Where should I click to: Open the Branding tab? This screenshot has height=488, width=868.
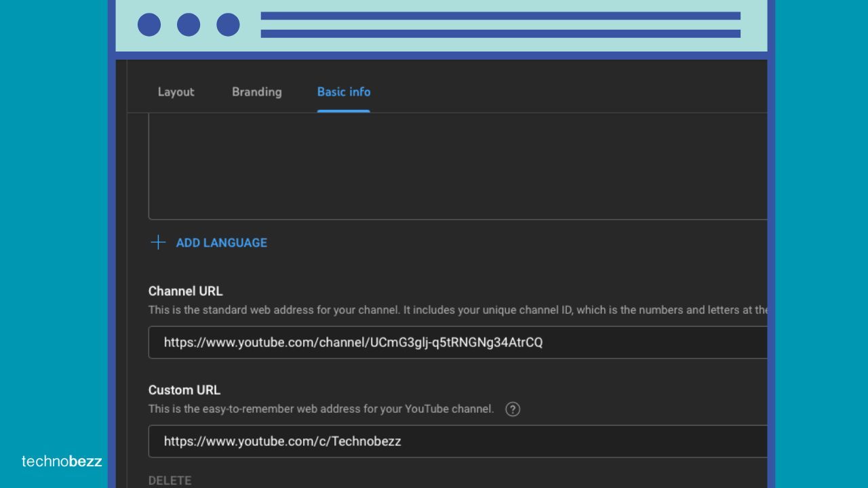click(256, 92)
